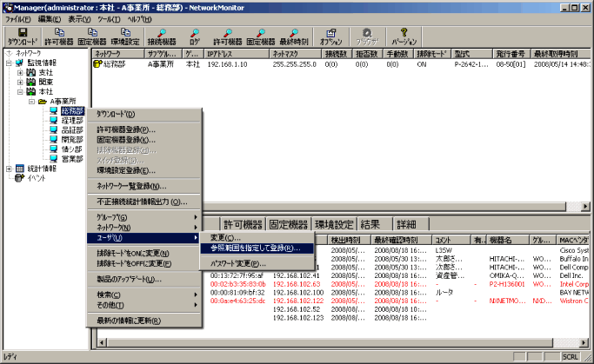594x364 pixels.
Task: Open the ネットワーク(N) submenu in context menu
Action: 144,228
